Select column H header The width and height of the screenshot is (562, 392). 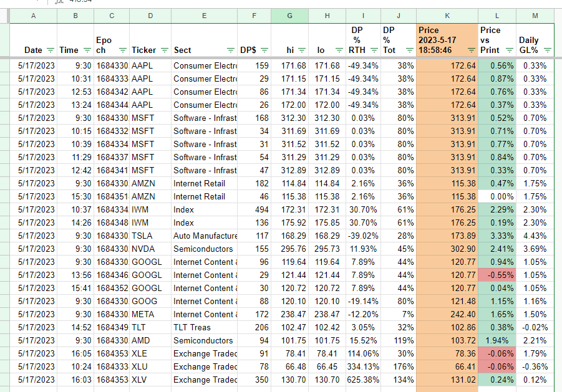327,16
